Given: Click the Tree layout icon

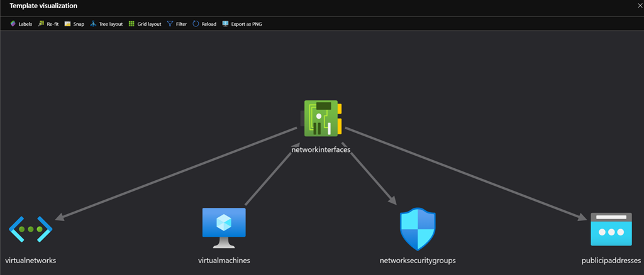Looking at the screenshot, I should click(x=93, y=24).
